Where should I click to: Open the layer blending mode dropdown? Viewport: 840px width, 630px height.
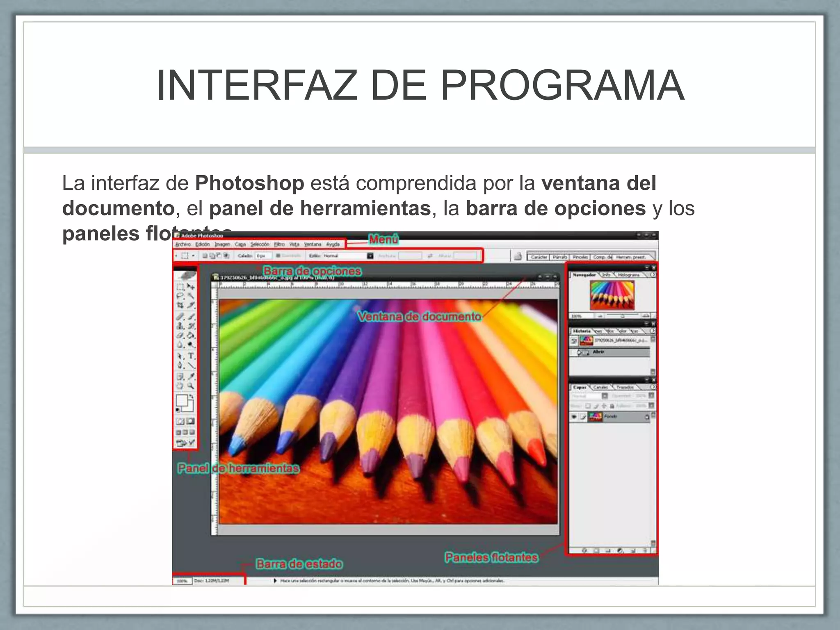(x=604, y=396)
